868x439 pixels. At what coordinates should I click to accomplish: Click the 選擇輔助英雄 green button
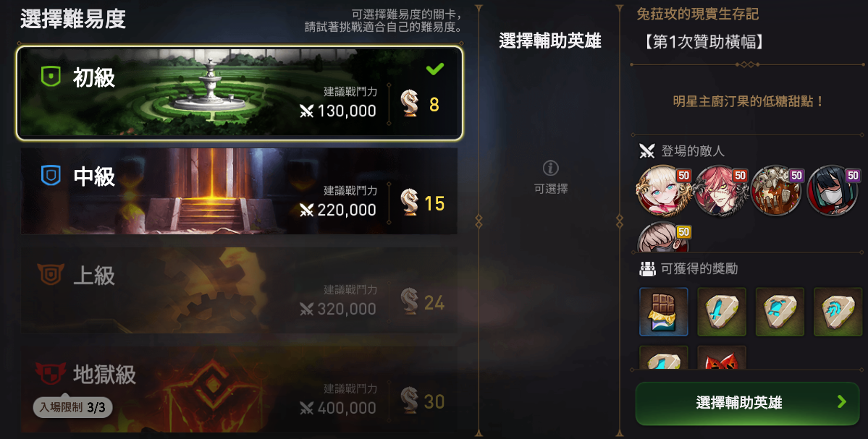pyautogui.click(x=747, y=403)
